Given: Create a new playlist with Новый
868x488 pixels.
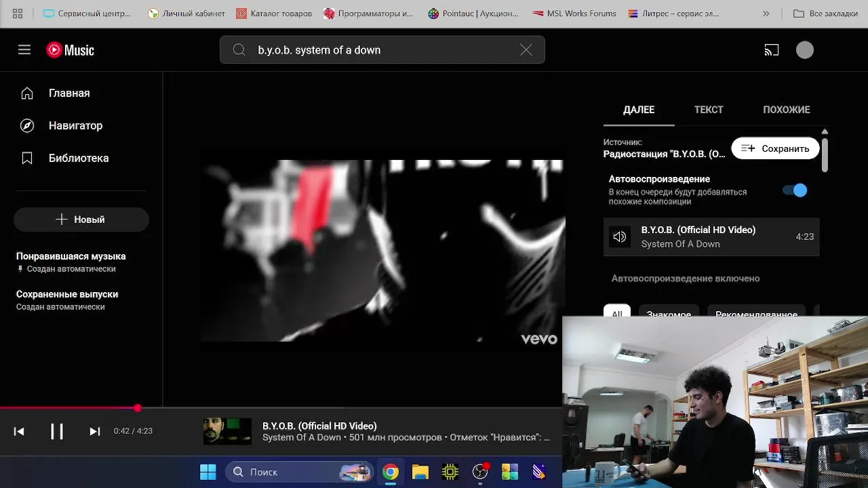Looking at the screenshot, I should [x=81, y=220].
